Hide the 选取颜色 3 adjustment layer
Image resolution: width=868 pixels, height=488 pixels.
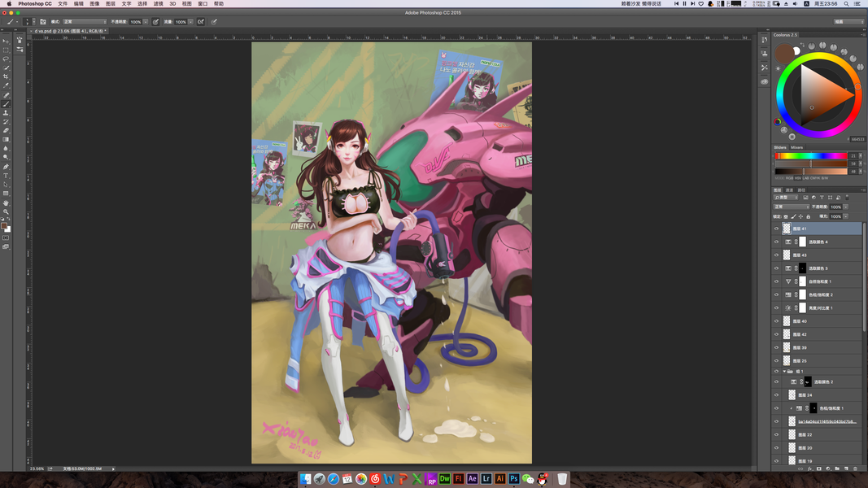(776, 268)
